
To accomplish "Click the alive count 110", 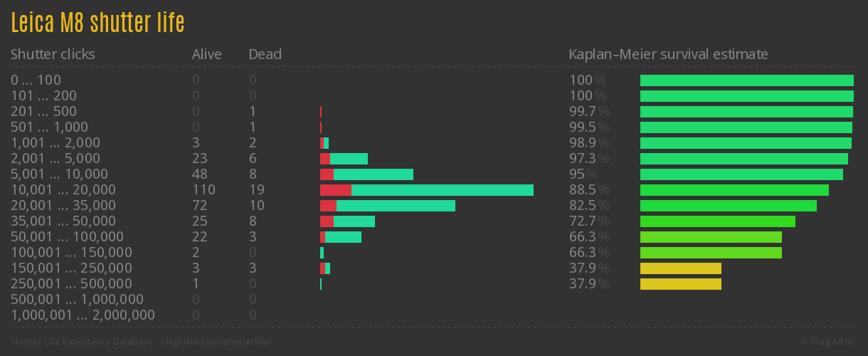I will tap(203, 190).
